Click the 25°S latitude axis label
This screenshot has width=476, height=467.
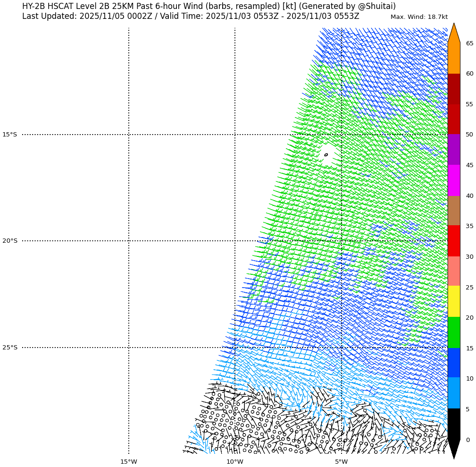click(x=9, y=348)
